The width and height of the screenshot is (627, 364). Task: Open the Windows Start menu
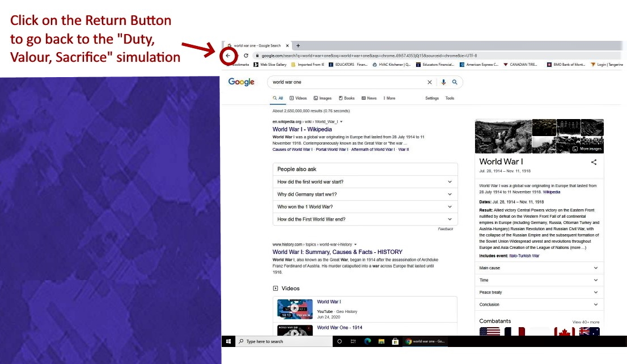tap(228, 341)
